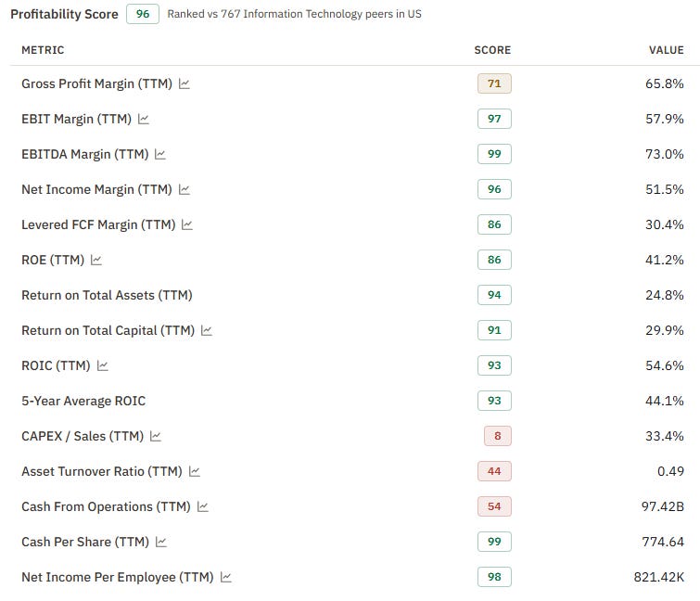Click the Net Income Margin score 96 badge

[x=494, y=189]
